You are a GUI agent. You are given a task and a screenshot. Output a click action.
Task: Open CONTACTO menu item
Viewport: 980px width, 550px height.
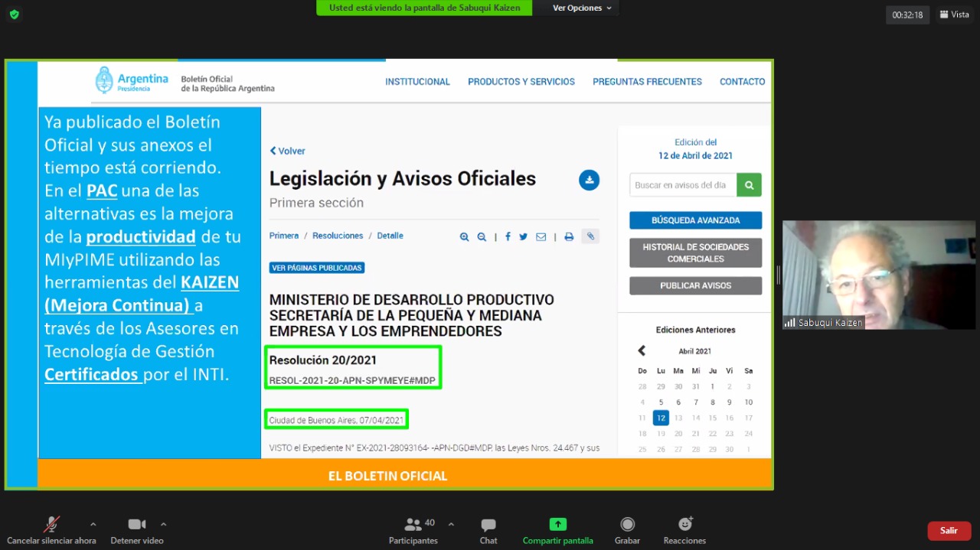tap(742, 82)
